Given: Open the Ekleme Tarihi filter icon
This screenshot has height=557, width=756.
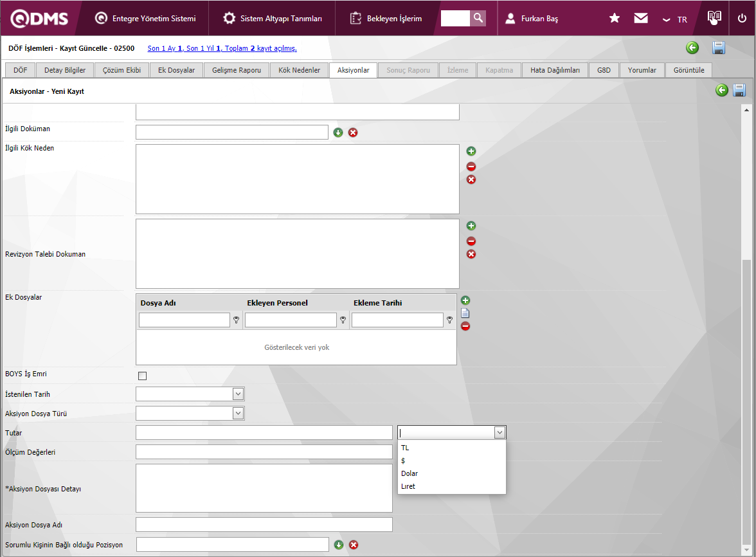Looking at the screenshot, I should (449, 320).
